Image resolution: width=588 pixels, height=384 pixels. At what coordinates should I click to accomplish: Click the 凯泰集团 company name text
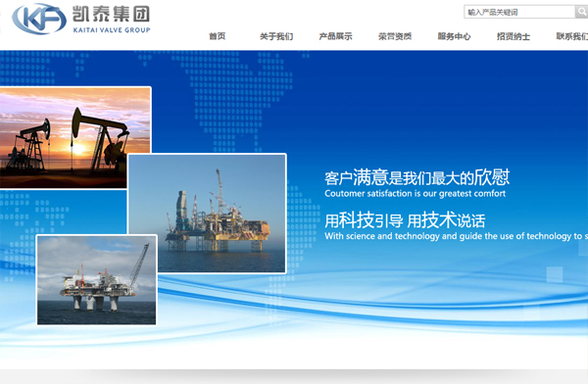pyautogui.click(x=111, y=15)
